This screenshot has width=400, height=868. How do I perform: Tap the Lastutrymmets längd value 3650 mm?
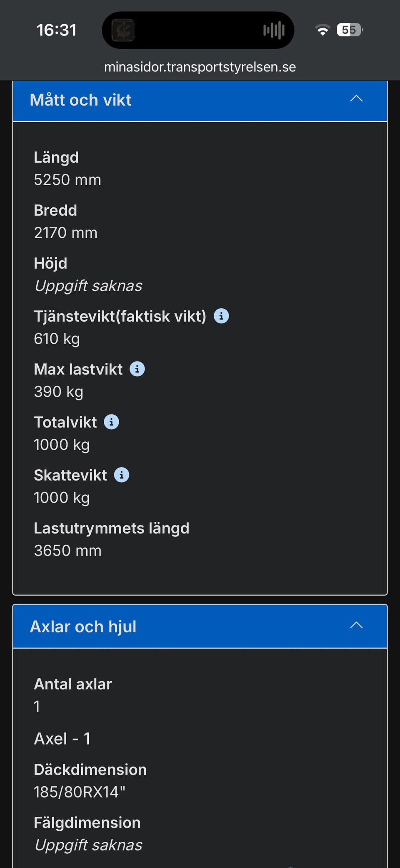(67, 551)
